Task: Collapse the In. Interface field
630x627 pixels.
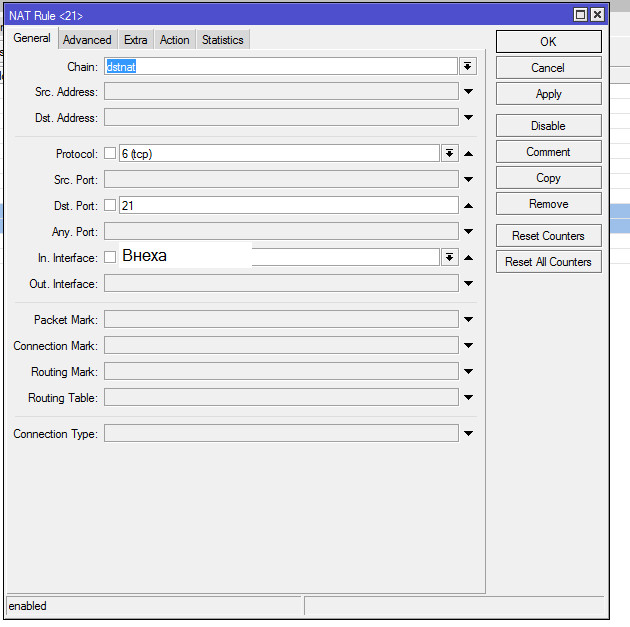Action: coord(468,257)
